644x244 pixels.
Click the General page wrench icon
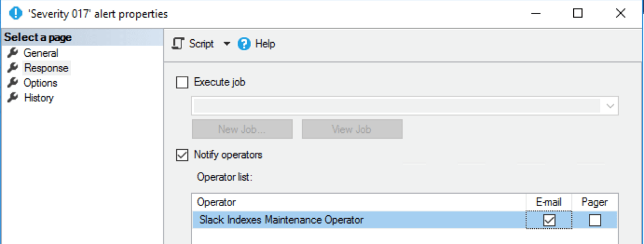point(12,53)
